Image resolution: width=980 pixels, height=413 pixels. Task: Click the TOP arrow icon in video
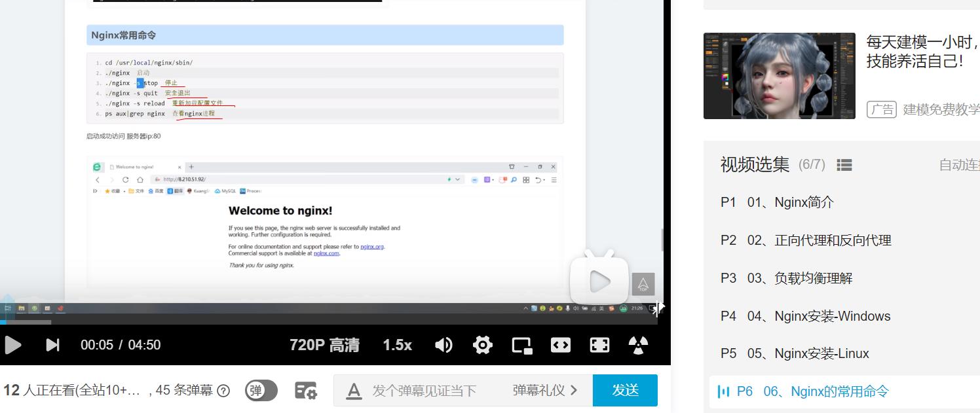coord(643,285)
